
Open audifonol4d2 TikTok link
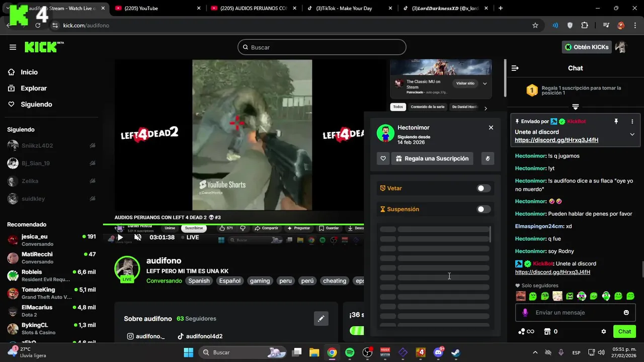point(200,336)
